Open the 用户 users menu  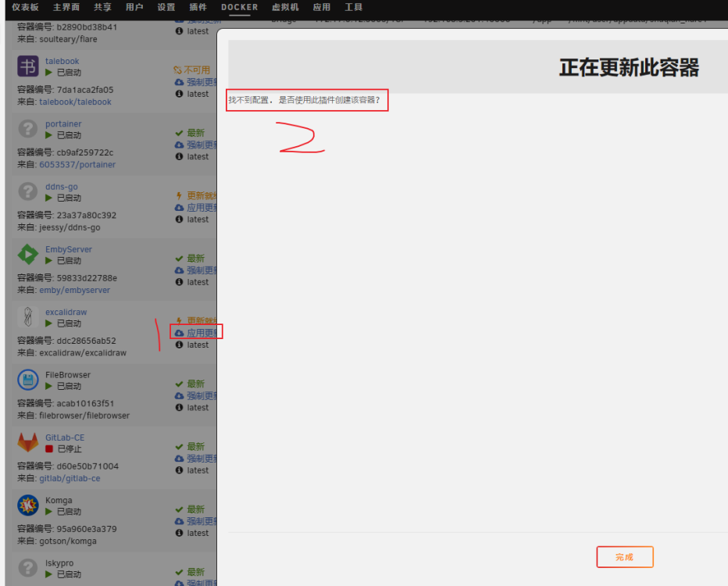(x=134, y=8)
